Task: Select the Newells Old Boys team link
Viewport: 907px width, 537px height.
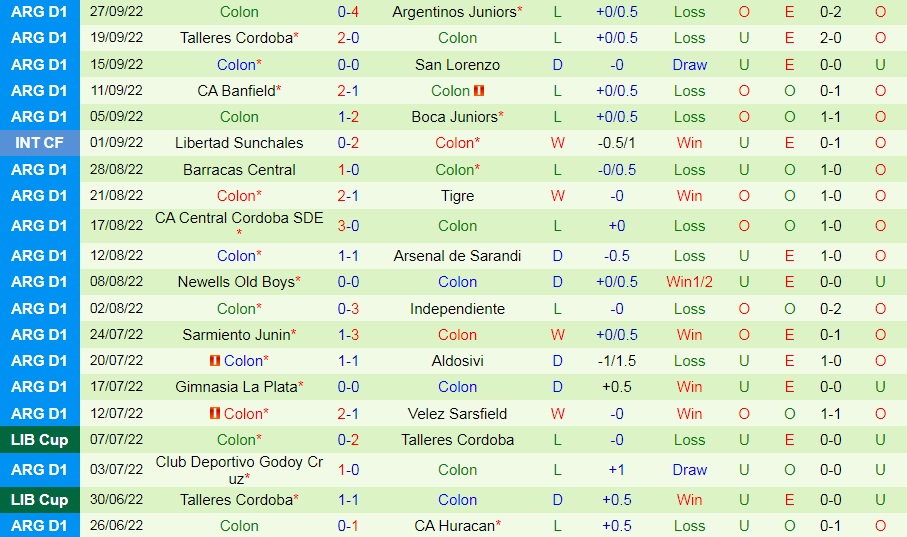Action: pyautogui.click(x=236, y=282)
